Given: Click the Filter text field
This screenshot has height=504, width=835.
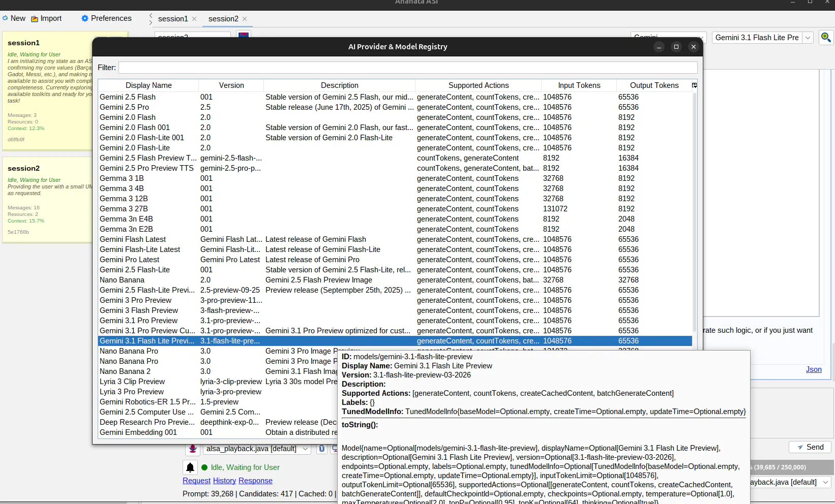Looking at the screenshot, I should 408,68.
